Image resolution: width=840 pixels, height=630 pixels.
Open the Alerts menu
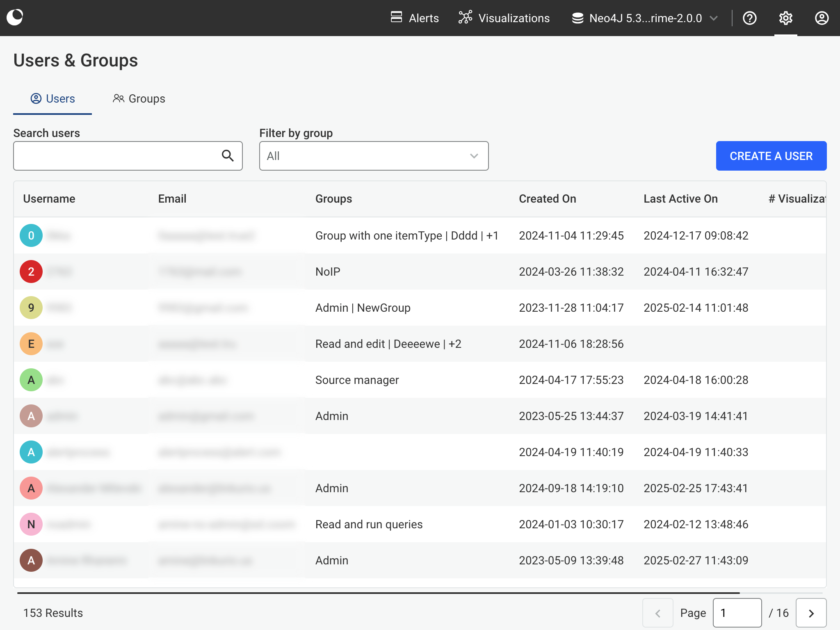[415, 18]
